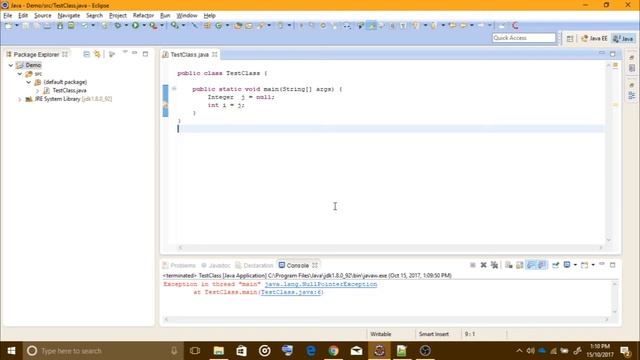Click the Console horizontal scrollbar
Image resolution: width=640 pixels, height=360 pixels.
(x=386, y=320)
